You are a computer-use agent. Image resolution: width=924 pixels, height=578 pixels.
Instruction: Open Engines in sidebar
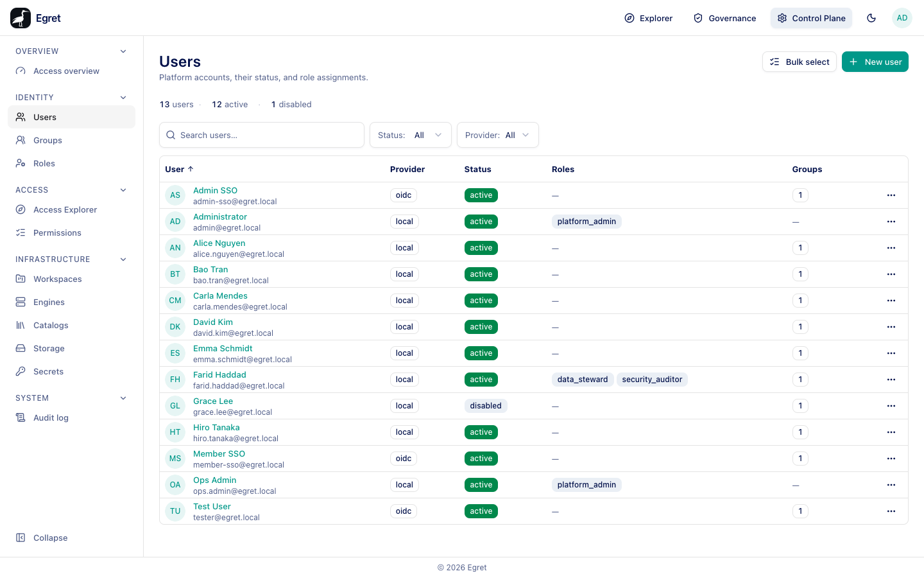point(71,302)
